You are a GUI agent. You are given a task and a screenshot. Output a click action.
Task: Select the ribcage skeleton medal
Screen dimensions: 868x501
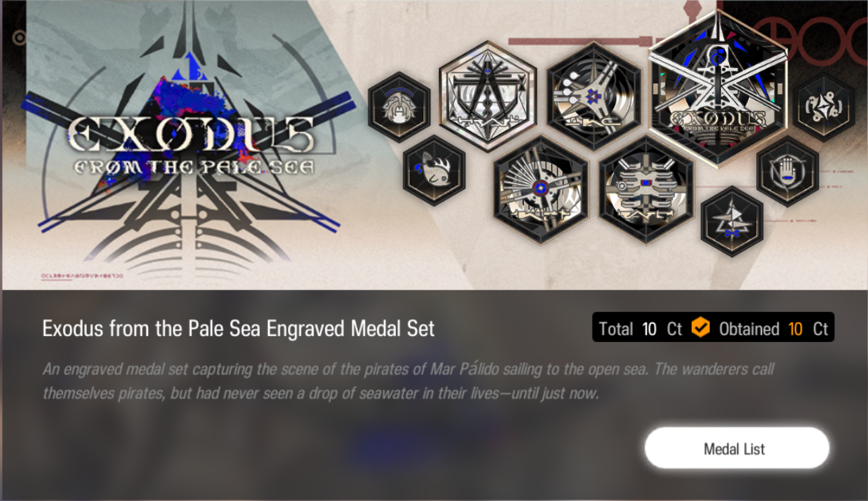click(x=646, y=190)
